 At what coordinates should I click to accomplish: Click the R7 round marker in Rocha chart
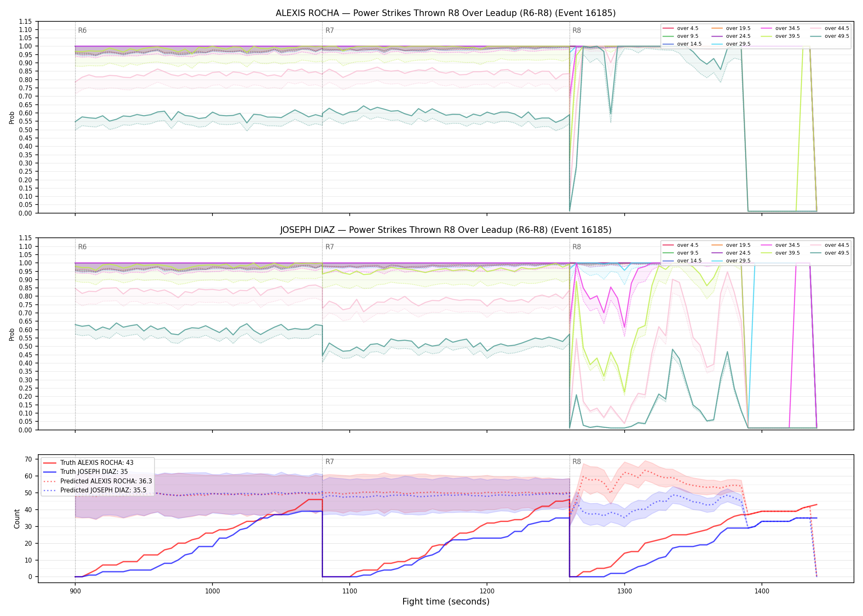(x=330, y=30)
